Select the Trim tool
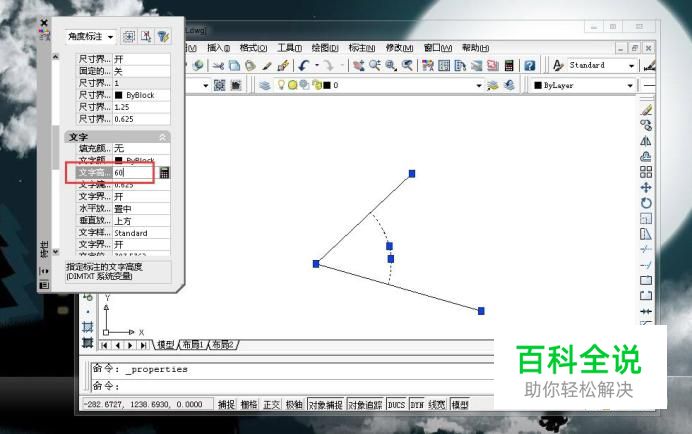The image size is (692, 434). click(646, 249)
